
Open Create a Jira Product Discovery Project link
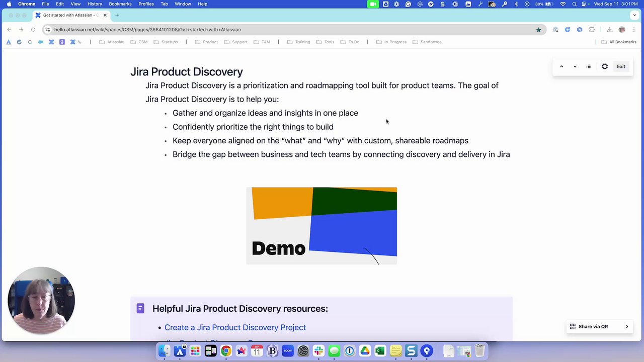tap(235, 327)
